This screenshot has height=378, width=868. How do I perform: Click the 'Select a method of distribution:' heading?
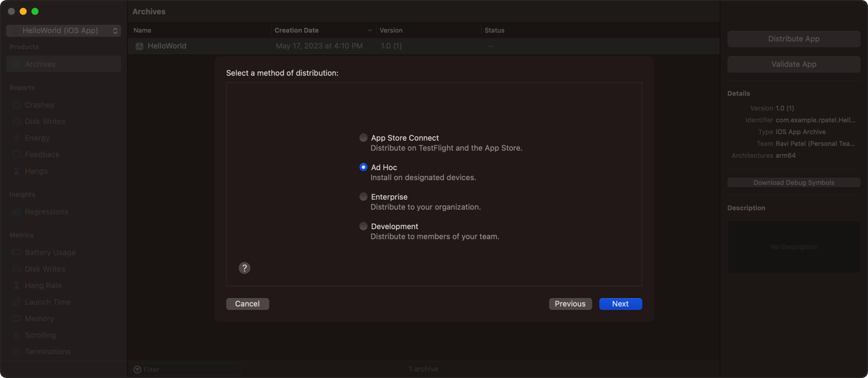[x=282, y=73]
